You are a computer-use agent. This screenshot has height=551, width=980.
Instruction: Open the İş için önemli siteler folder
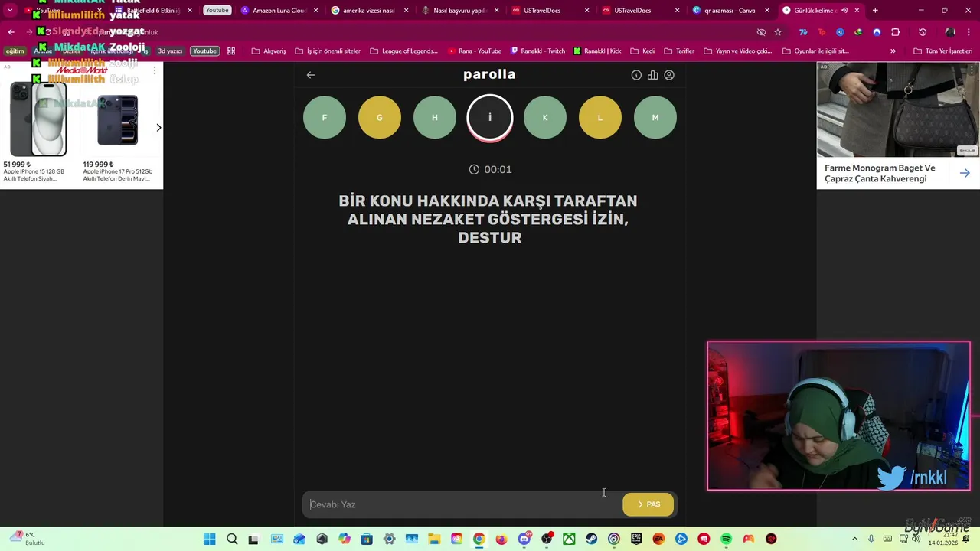328,51
